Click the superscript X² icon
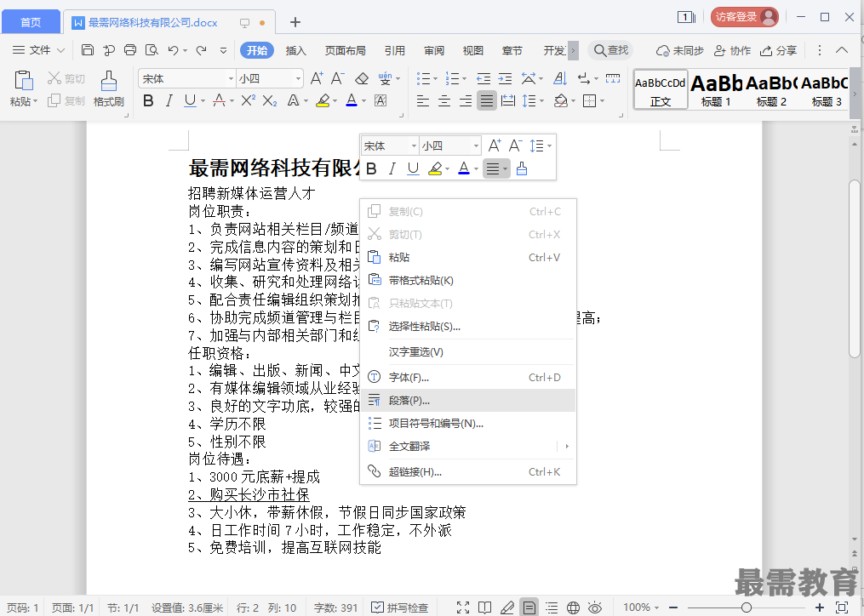 [x=248, y=100]
